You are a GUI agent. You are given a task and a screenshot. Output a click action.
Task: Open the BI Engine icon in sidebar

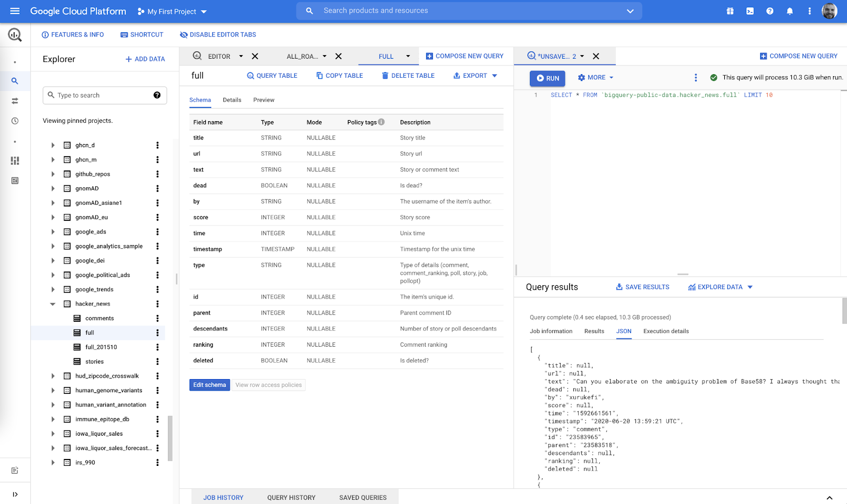coord(15,160)
